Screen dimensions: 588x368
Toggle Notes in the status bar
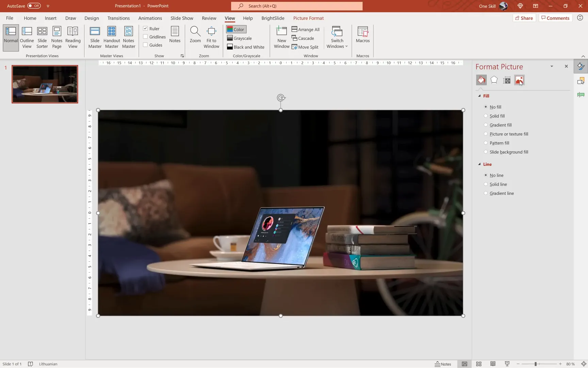point(443,364)
